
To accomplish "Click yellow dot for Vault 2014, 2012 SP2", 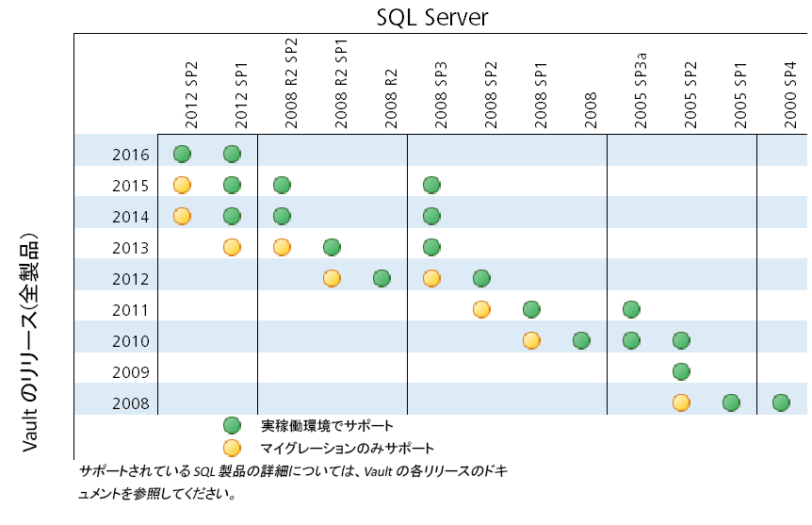I will [182, 216].
